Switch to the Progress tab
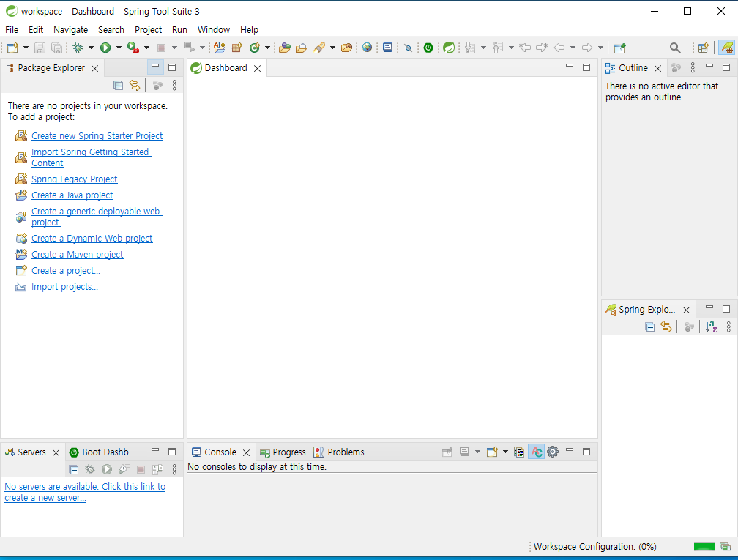The width and height of the screenshot is (738, 560). pos(283,452)
